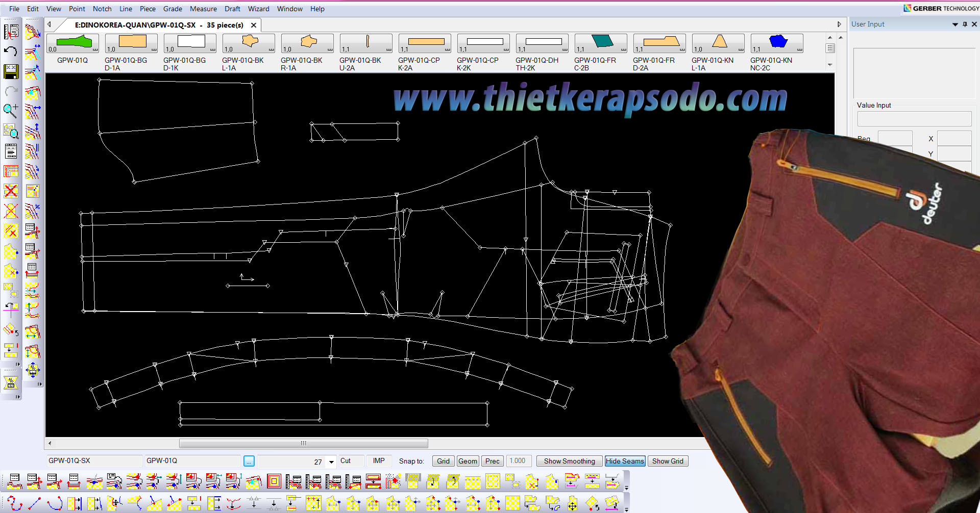980x513 pixels.
Task: Select the digitized curve tool in bottom toolbar
Action: point(14,504)
